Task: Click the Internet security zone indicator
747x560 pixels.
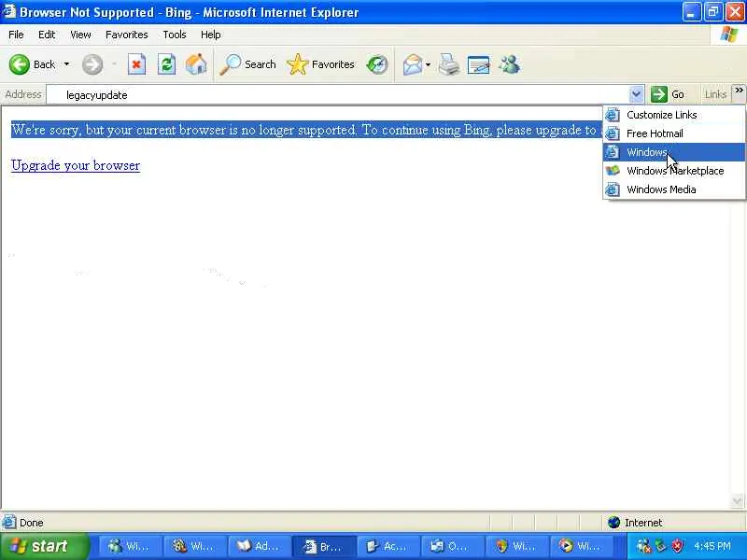Action: (636, 523)
